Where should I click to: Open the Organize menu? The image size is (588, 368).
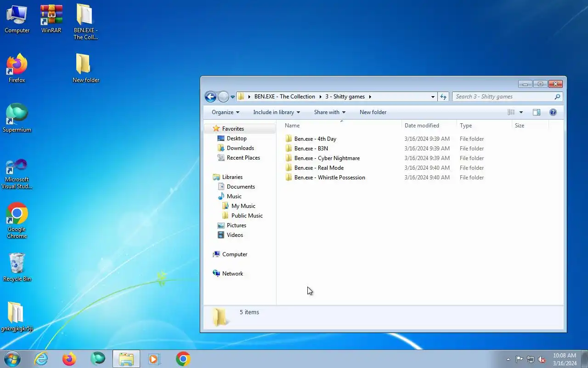[x=225, y=112]
